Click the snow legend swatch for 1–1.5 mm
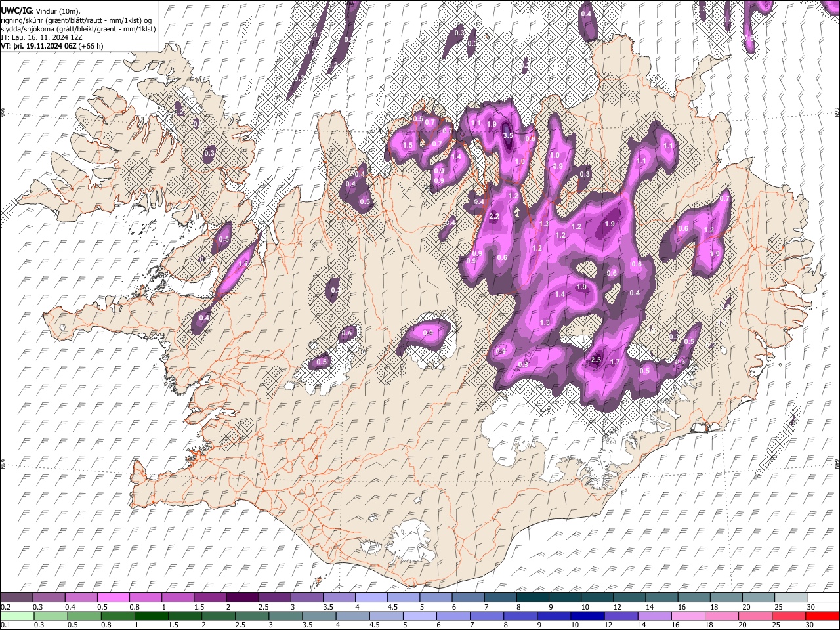Screen dimensions: 840x630 (x=177, y=598)
